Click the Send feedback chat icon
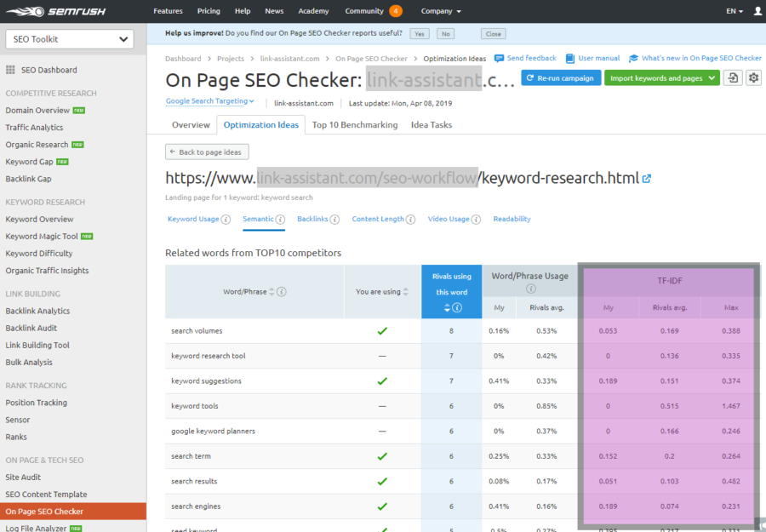This screenshot has width=766, height=532. point(499,59)
